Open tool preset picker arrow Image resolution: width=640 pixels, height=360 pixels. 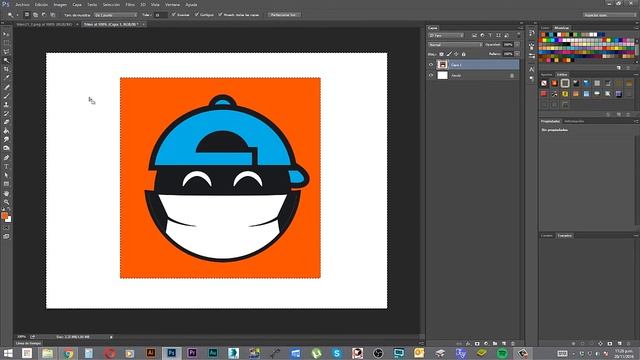(18, 15)
